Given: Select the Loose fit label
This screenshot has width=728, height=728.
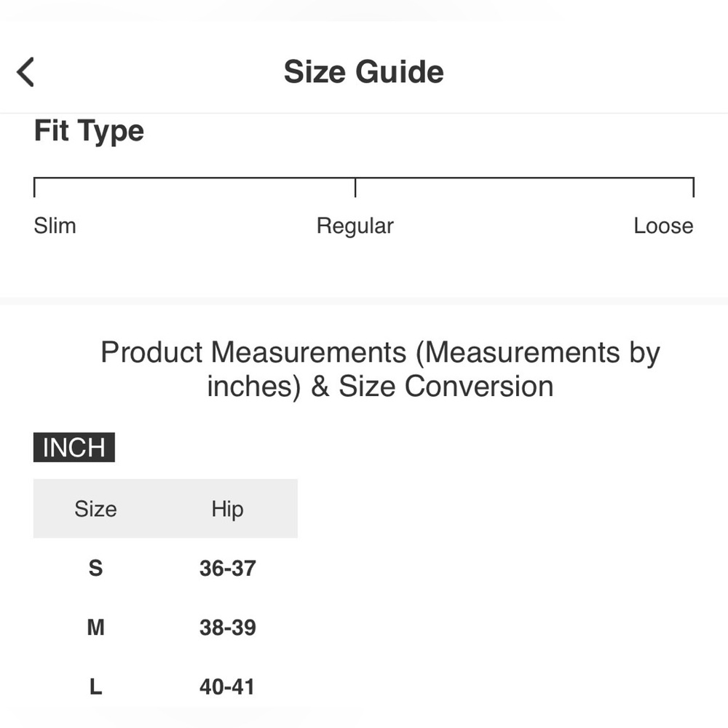Looking at the screenshot, I should click(663, 226).
